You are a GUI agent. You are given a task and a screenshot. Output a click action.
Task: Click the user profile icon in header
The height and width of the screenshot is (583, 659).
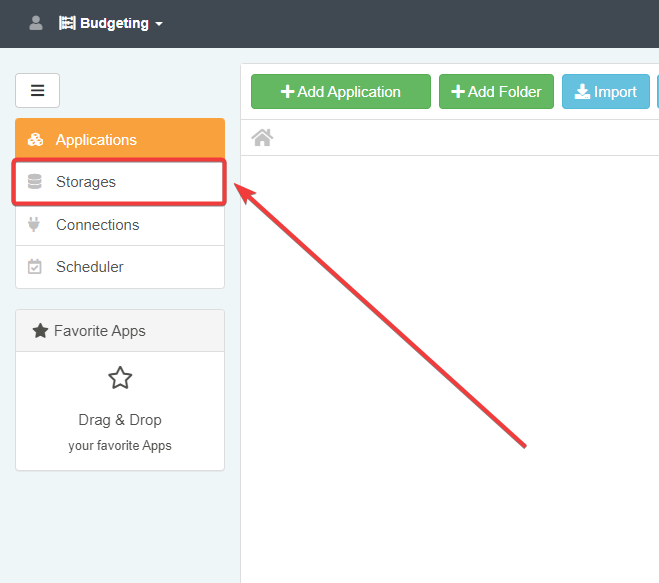[x=36, y=23]
